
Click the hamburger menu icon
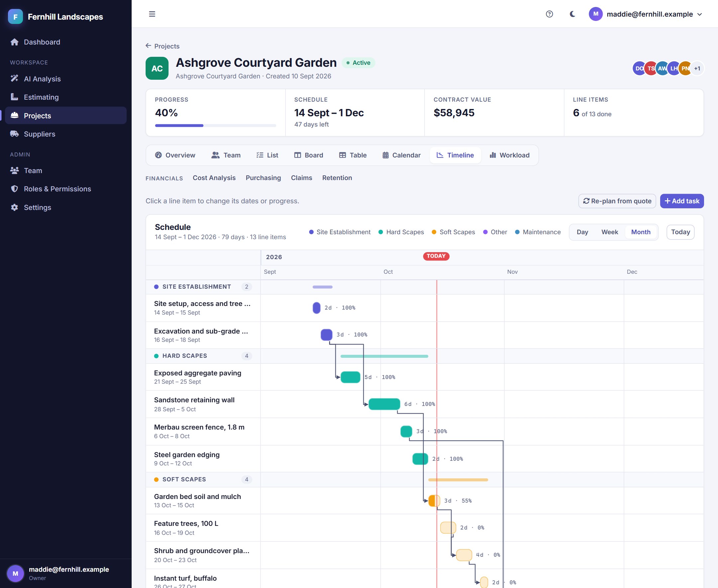tap(152, 14)
